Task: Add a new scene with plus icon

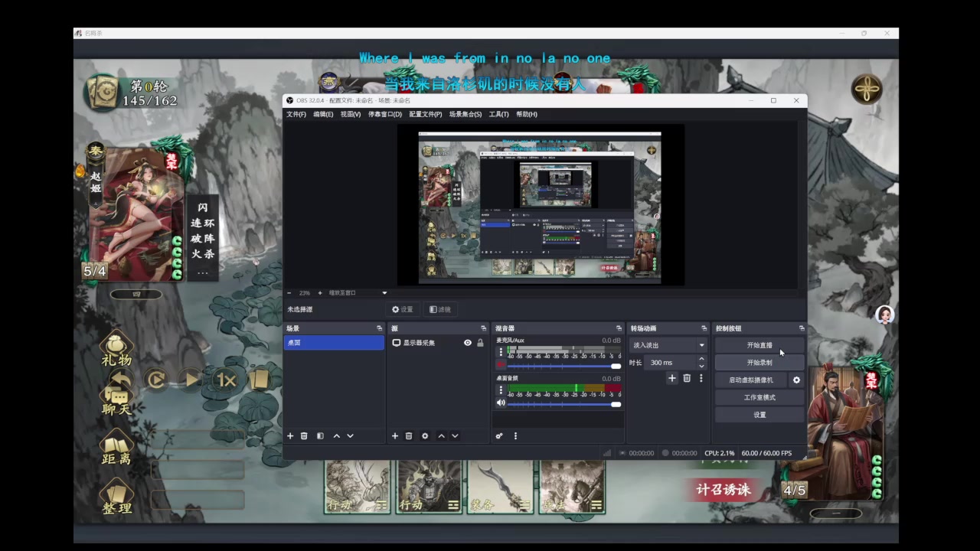Action: 290,436
